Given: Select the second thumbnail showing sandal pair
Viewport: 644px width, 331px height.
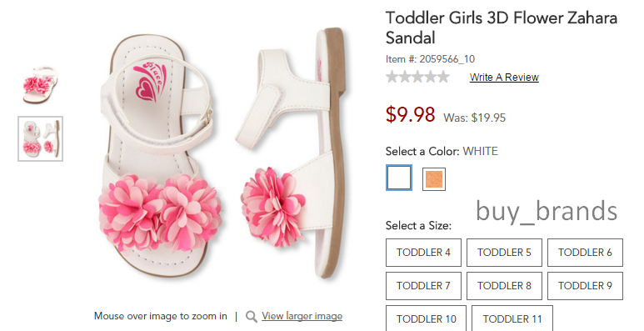Looking at the screenshot, I should 40,139.
